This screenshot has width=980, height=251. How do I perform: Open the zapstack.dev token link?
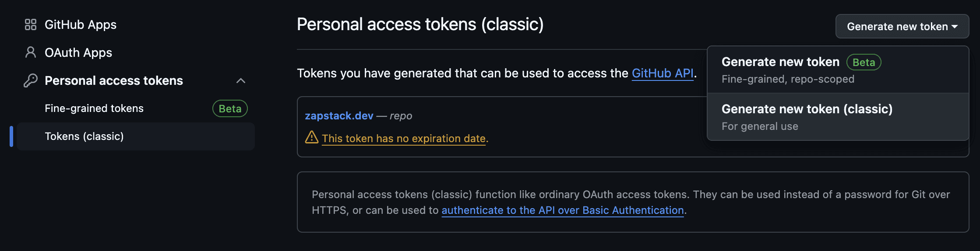point(339,116)
